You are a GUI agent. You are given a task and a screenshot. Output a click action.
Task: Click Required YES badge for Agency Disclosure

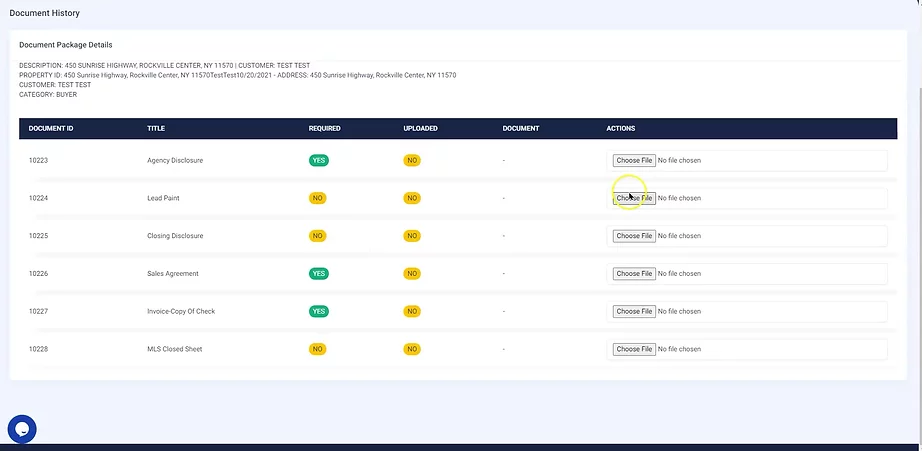(319, 161)
